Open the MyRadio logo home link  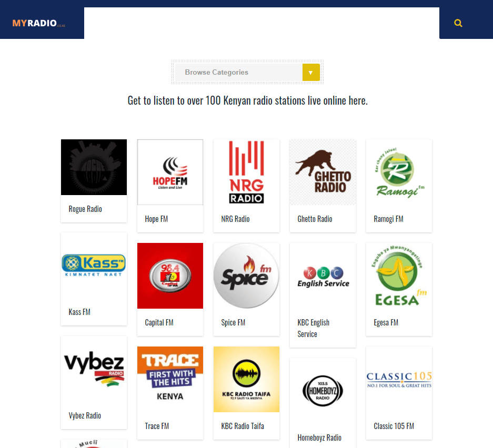(39, 23)
